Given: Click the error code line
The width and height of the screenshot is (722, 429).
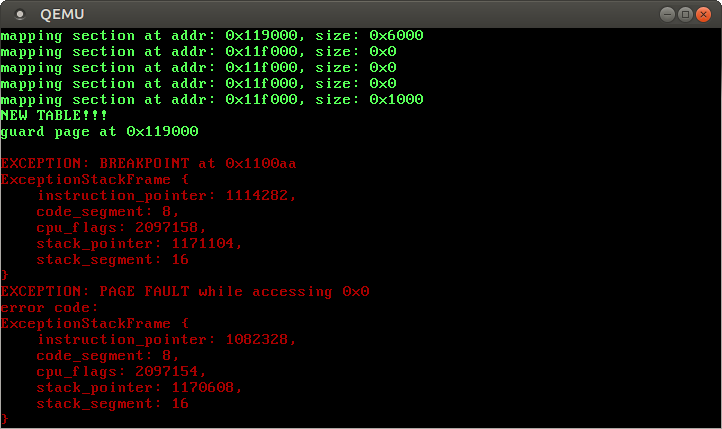Looking at the screenshot, I should pos(49,308).
